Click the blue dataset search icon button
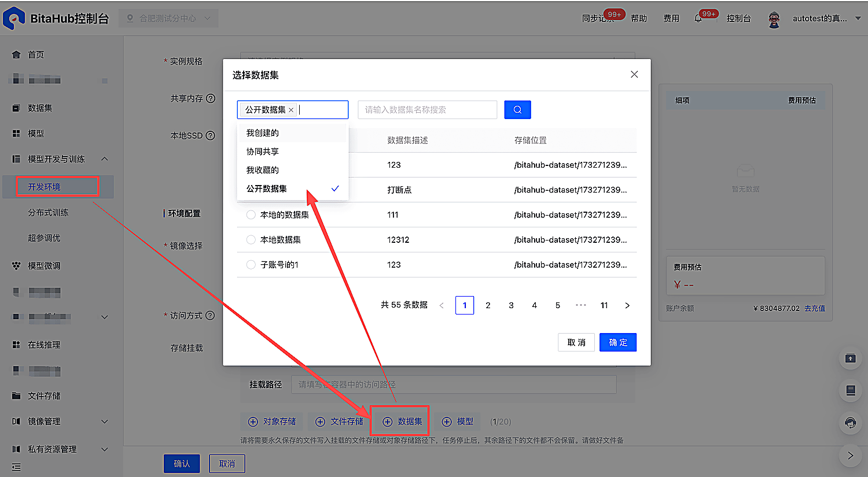 (517, 110)
